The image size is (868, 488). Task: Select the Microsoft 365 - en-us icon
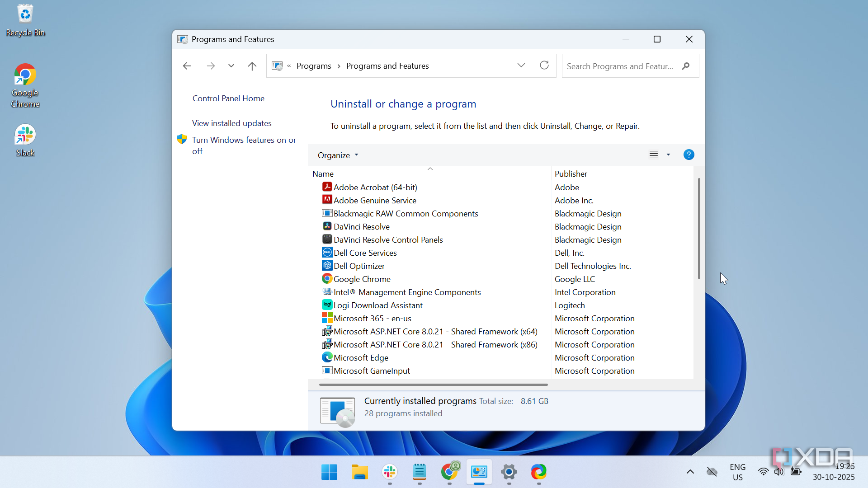327,318
